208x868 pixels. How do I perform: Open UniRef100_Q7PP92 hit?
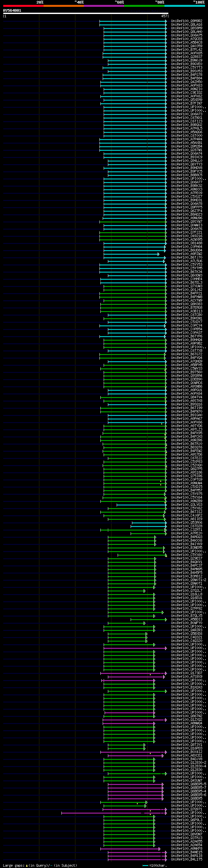pyautogui.click(x=187, y=608)
